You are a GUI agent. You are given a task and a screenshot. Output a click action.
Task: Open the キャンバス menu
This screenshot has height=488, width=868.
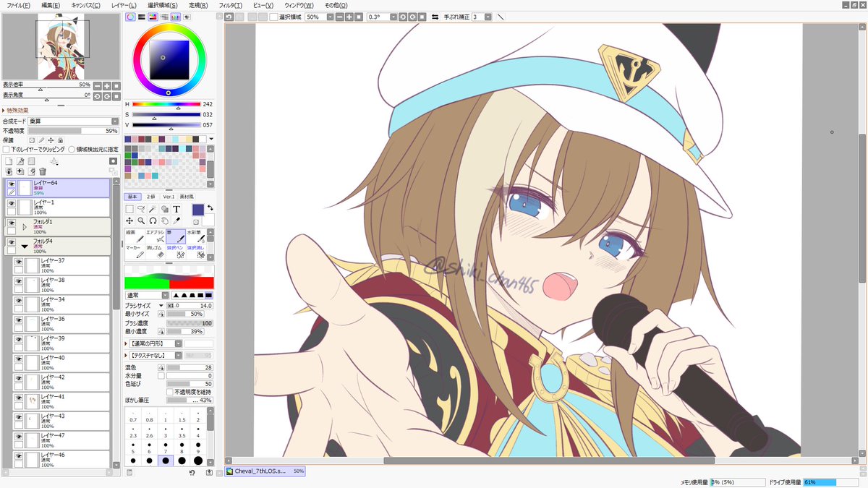coord(86,4)
